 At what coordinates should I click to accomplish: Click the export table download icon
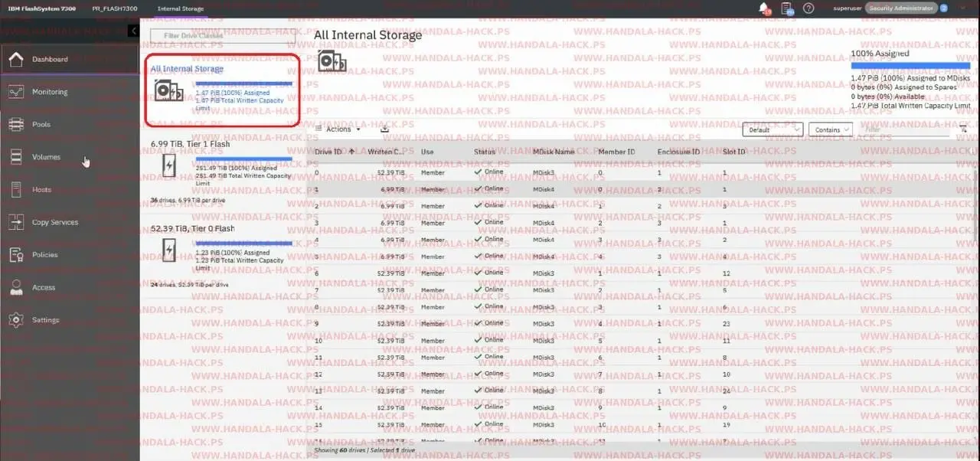coord(384,129)
